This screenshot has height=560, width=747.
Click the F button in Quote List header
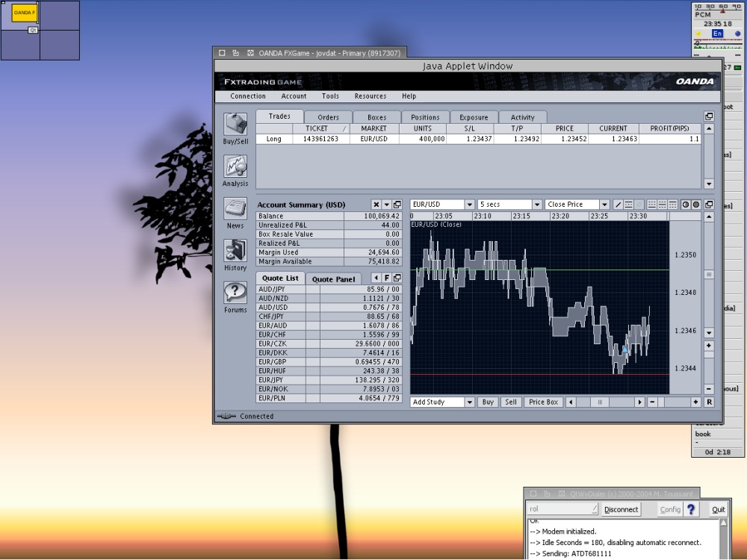tap(386, 278)
